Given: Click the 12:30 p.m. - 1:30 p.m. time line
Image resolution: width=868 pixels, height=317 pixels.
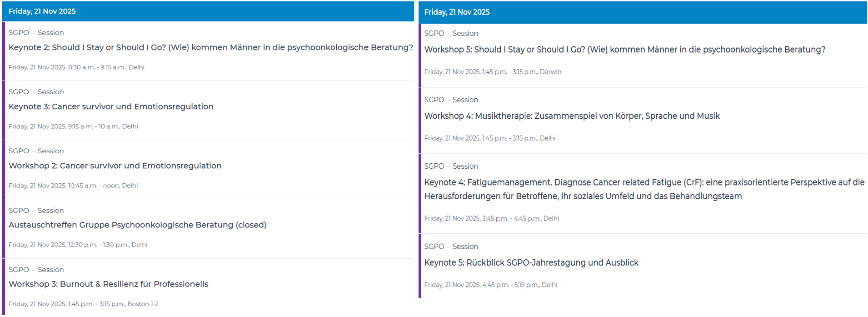Looking at the screenshot, I should click(78, 245).
